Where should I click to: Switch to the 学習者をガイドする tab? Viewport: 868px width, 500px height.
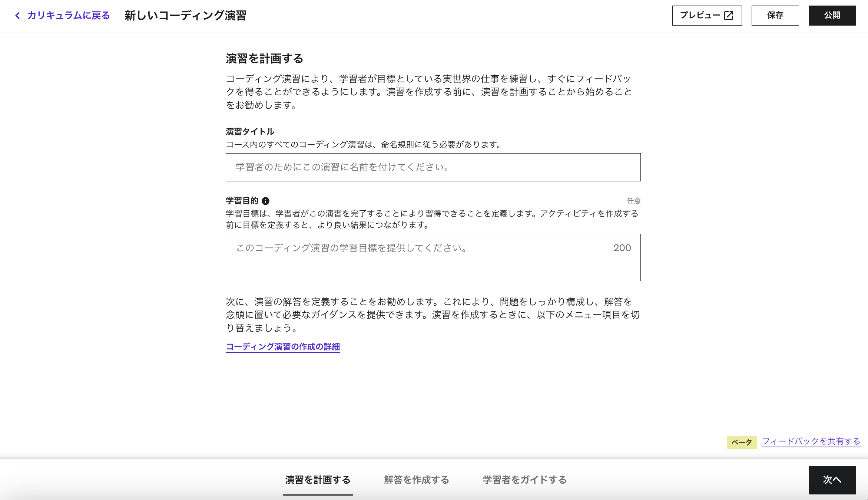tap(524, 480)
